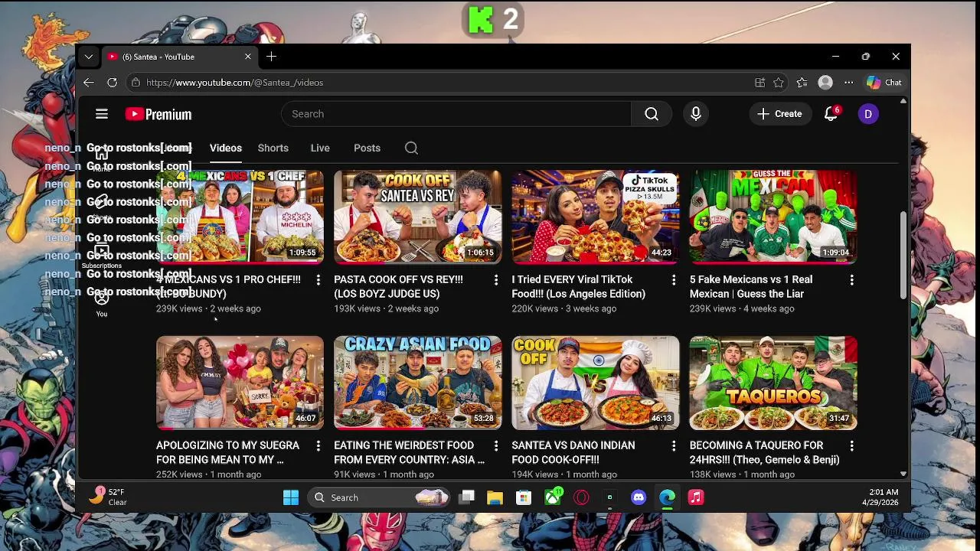Click the taskbar Search box
This screenshot has width=980, height=551.
[380, 497]
